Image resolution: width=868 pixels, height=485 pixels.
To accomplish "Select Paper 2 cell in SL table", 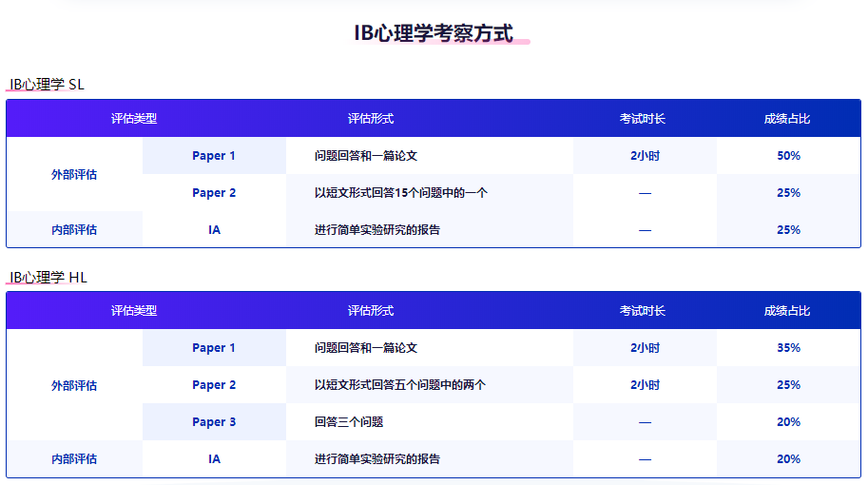I will tap(214, 193).
